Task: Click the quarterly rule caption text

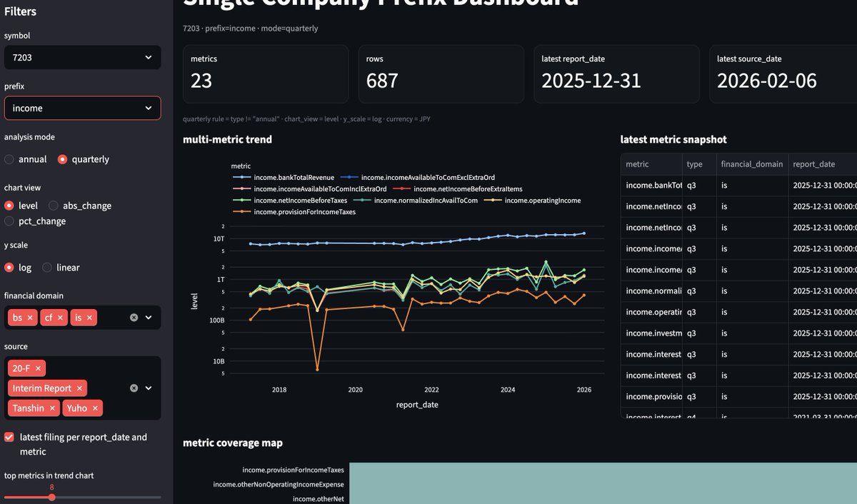Action: pyautogui.click(x=307, y=119)
